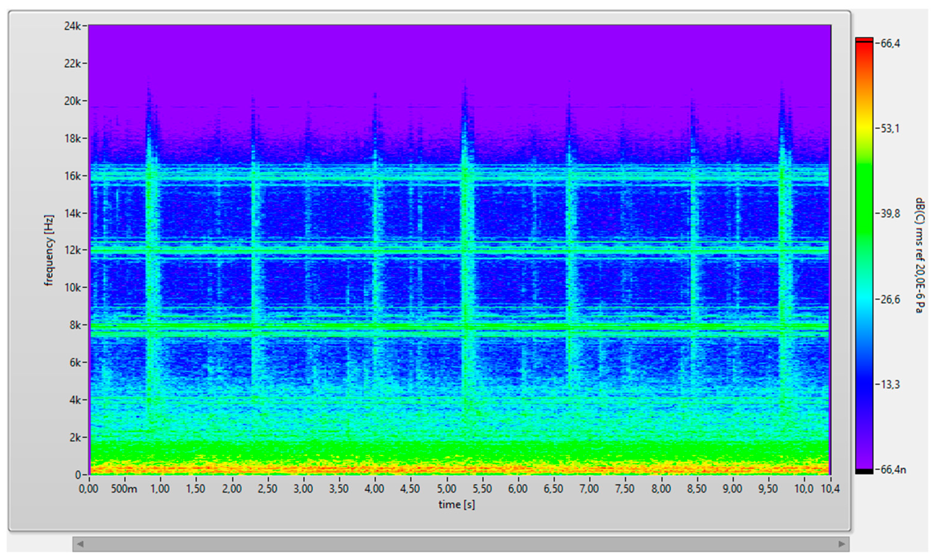Click the scrollbar right arrow button
This screenshot has height=560, width=936.
click(842, 544)
